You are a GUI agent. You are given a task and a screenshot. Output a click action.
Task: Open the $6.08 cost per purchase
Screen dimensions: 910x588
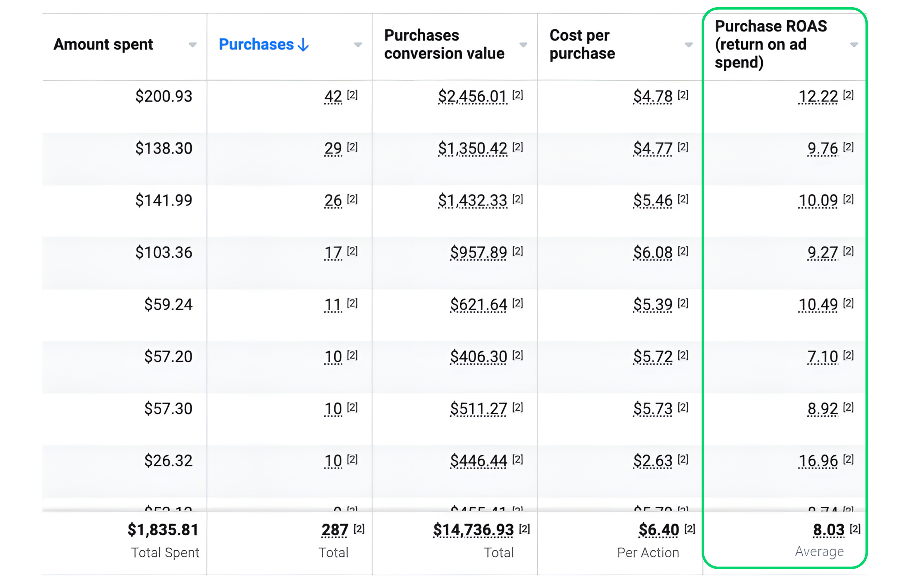pyautogui.click(x=653, y=252)
